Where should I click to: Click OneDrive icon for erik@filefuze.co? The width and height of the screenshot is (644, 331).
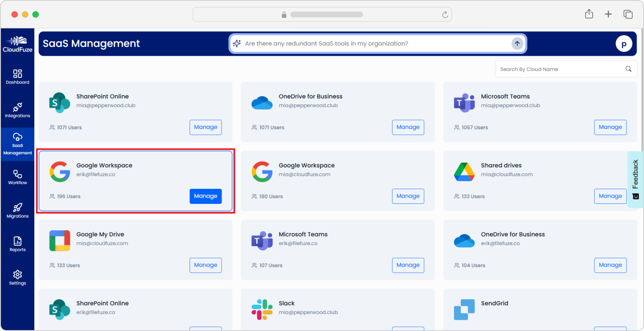(x=464, y=241)
